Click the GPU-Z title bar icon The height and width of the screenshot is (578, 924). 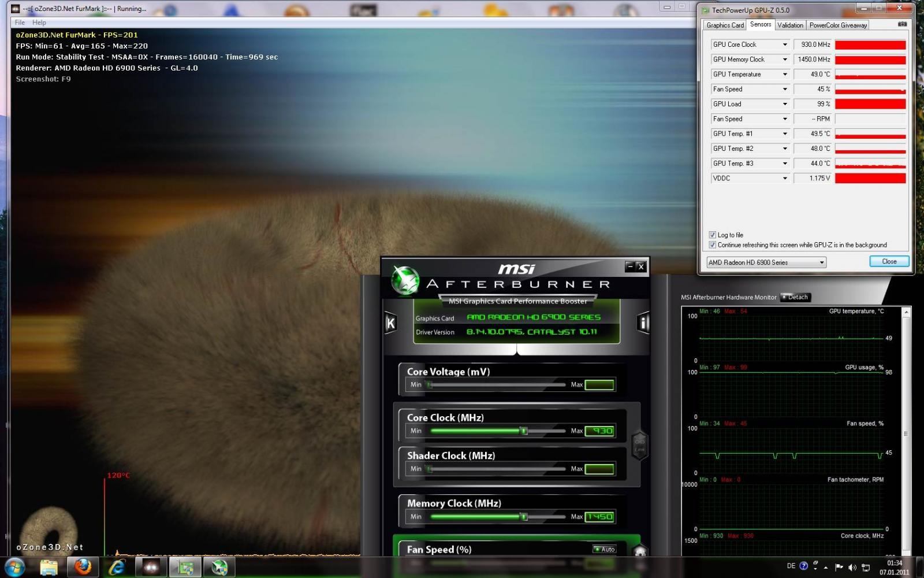point(705,10)
